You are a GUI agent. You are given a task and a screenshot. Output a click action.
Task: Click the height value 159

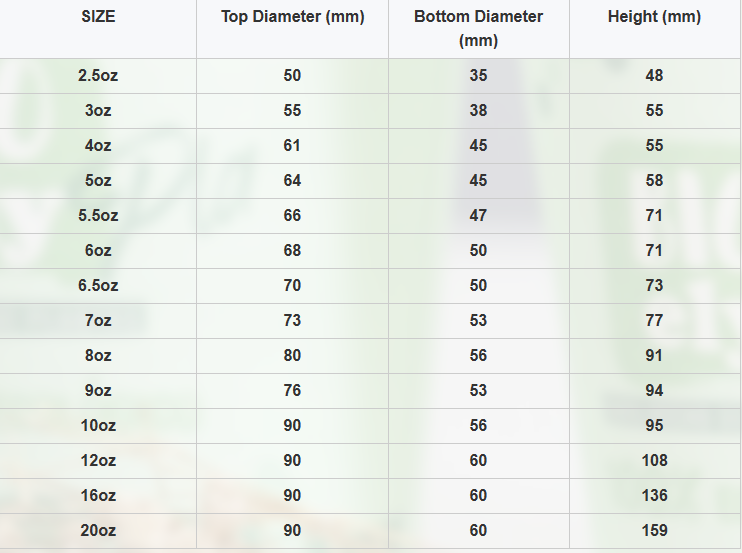point(654,530)
